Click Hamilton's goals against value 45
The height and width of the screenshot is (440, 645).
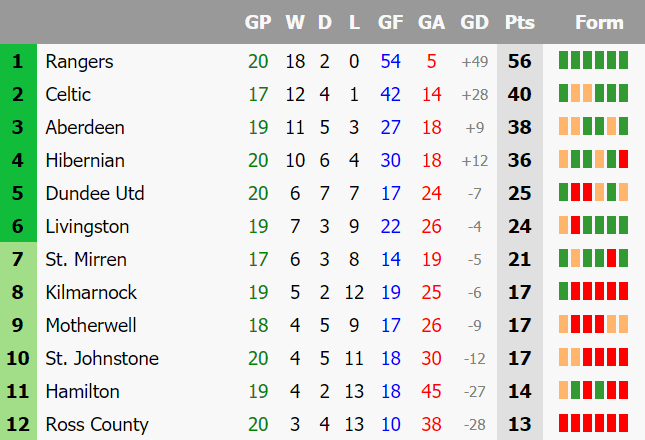(431, 391)
